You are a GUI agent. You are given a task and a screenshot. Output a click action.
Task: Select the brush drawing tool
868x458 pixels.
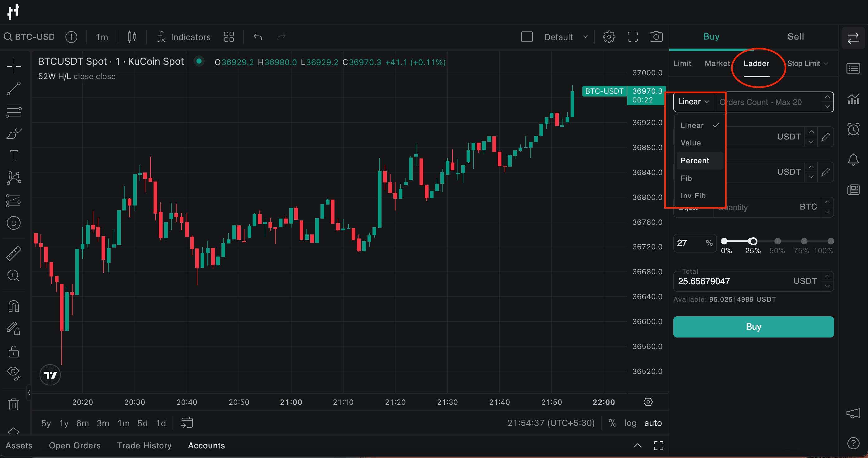click(x=13, y=134)
